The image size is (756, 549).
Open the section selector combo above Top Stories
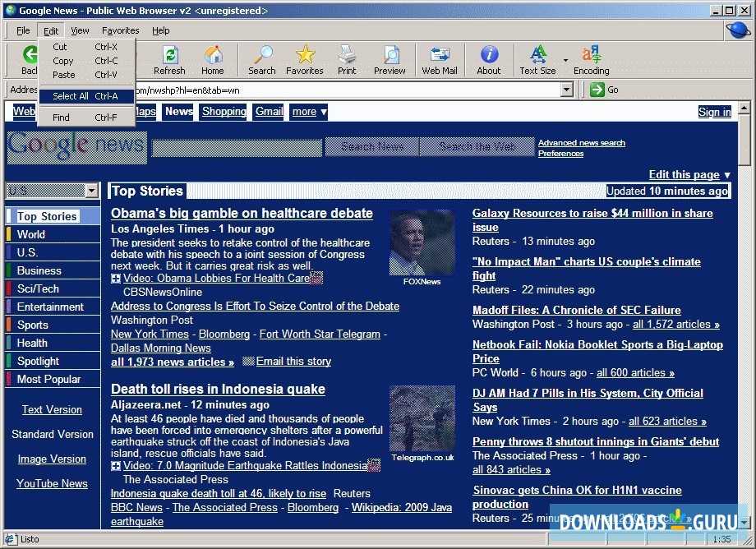(92, 191)
